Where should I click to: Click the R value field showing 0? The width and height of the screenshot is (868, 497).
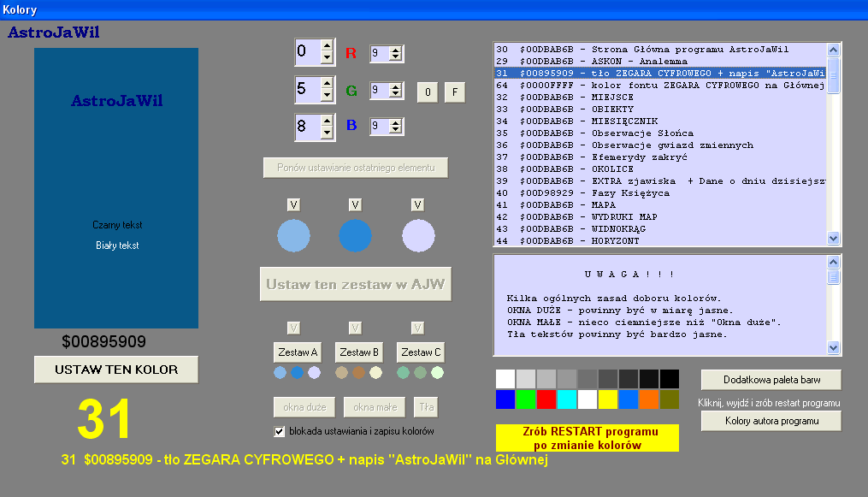[x=308, y=52]
